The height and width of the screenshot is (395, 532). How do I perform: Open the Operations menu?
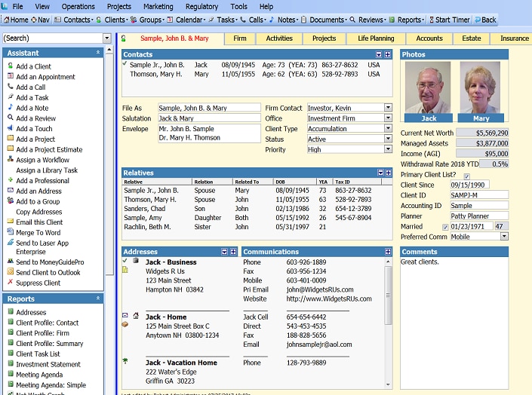pos(78,7)
